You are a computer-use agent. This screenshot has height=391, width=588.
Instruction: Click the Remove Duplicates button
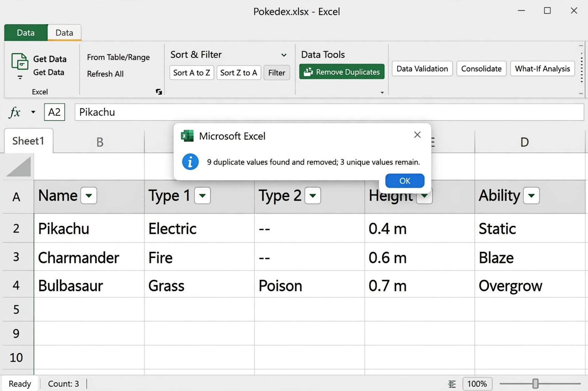pos(342,72)
